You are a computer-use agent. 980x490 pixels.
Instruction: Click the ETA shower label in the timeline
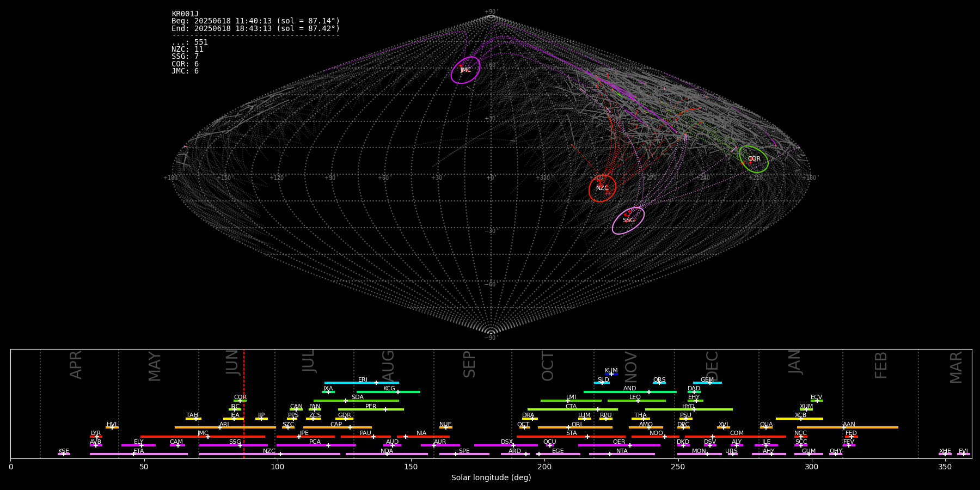pos(139,451)
